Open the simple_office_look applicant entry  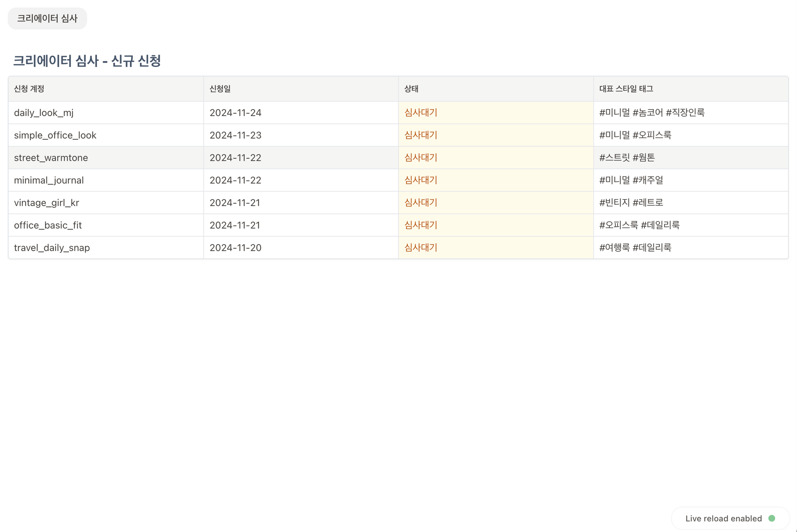[55, 135]
